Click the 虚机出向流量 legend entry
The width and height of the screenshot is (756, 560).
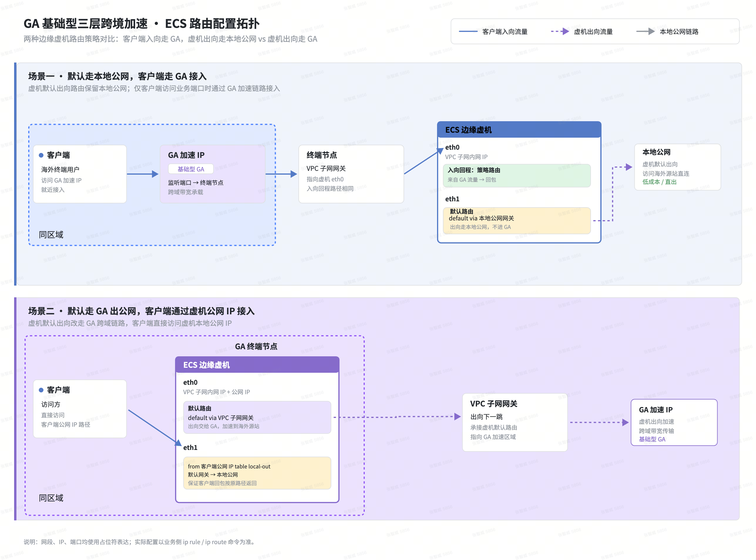tap(582, 31)
